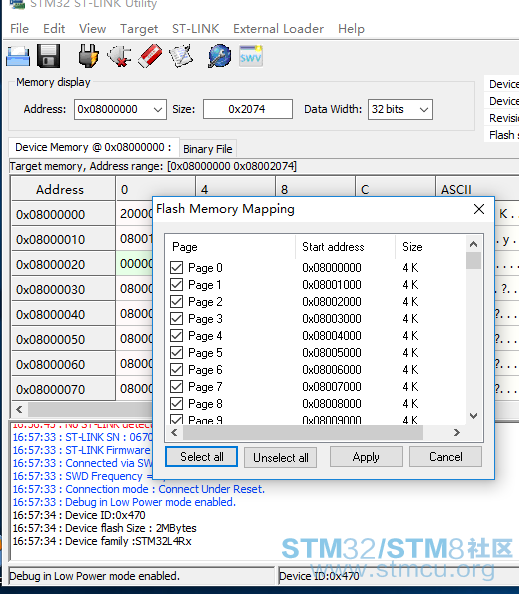Open the Target menu
Screen dimensions: 519x594
point(139,29)
